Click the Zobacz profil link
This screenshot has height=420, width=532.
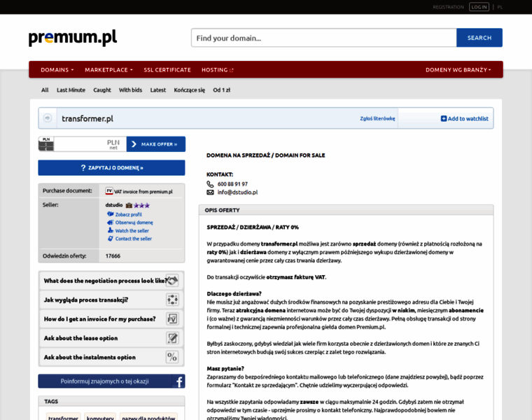(129, 214)
